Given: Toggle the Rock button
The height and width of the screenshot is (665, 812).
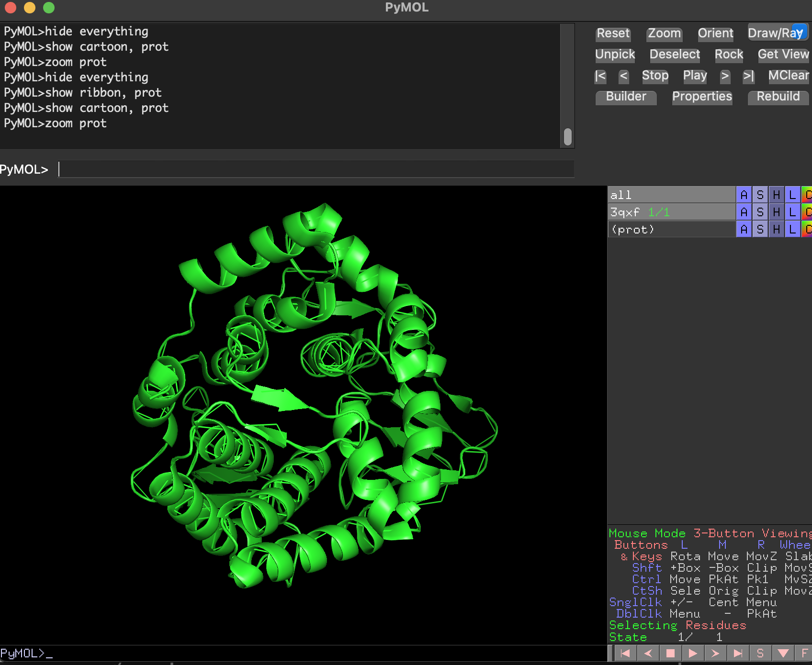Looking at the screenshot, I should 729,55.
